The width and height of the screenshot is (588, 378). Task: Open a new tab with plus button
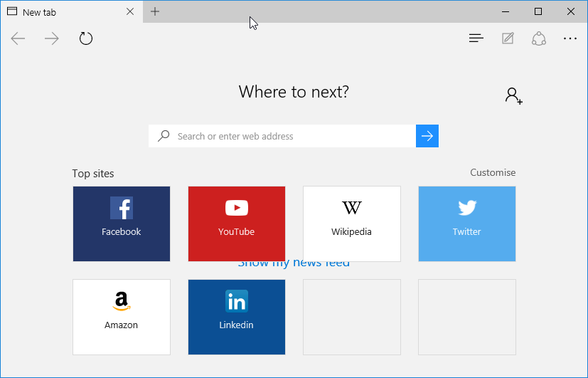click(x=155, y=11)
